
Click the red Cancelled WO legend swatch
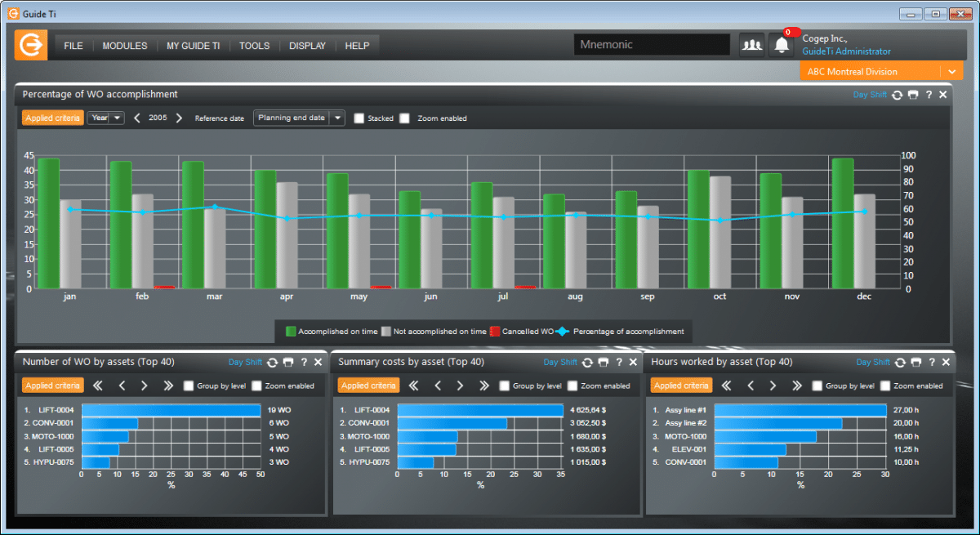click(x=494, y=332)
